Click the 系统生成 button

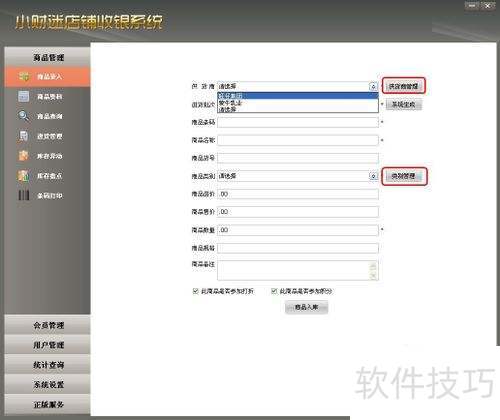point(403,105)
